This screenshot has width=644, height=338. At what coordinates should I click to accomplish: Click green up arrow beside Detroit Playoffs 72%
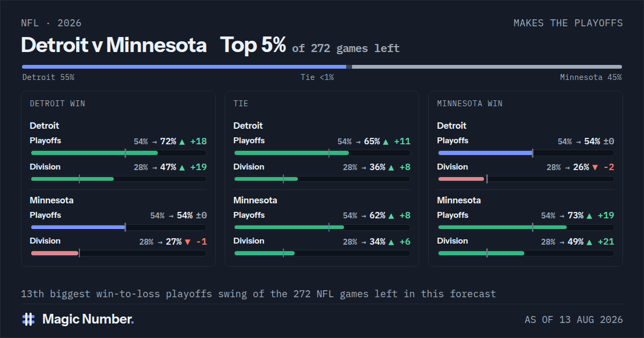click(182, 142)
